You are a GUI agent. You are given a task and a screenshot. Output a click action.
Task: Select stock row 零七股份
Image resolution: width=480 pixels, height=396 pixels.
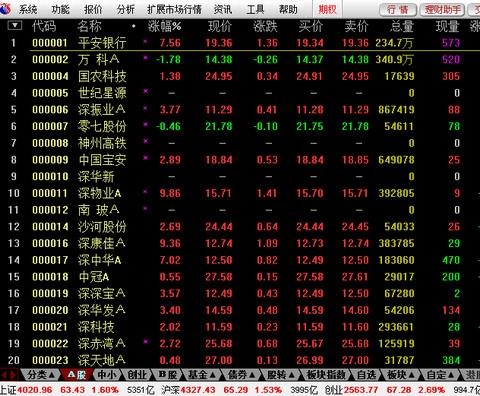(240, 126)
